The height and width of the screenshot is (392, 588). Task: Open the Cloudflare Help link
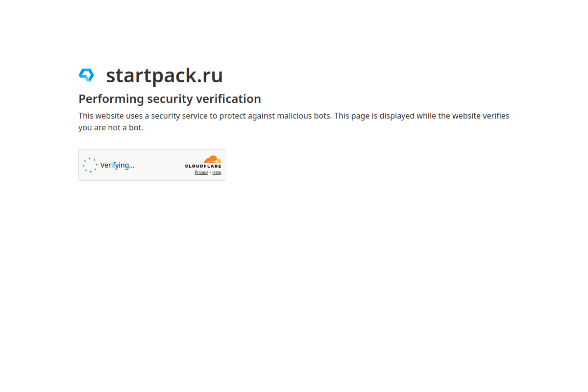(x=217, y=172)
